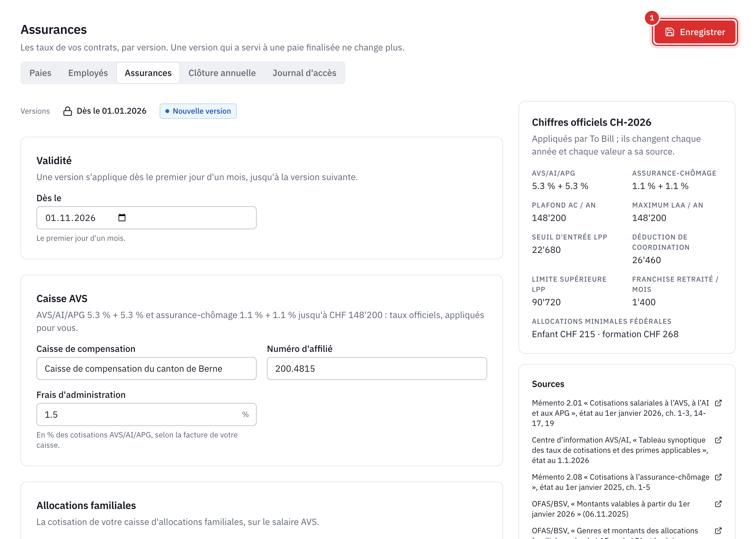Open external link icon for Mémento 2.08
The height and width of the screenshot is (539, 756).
(718, 477)
